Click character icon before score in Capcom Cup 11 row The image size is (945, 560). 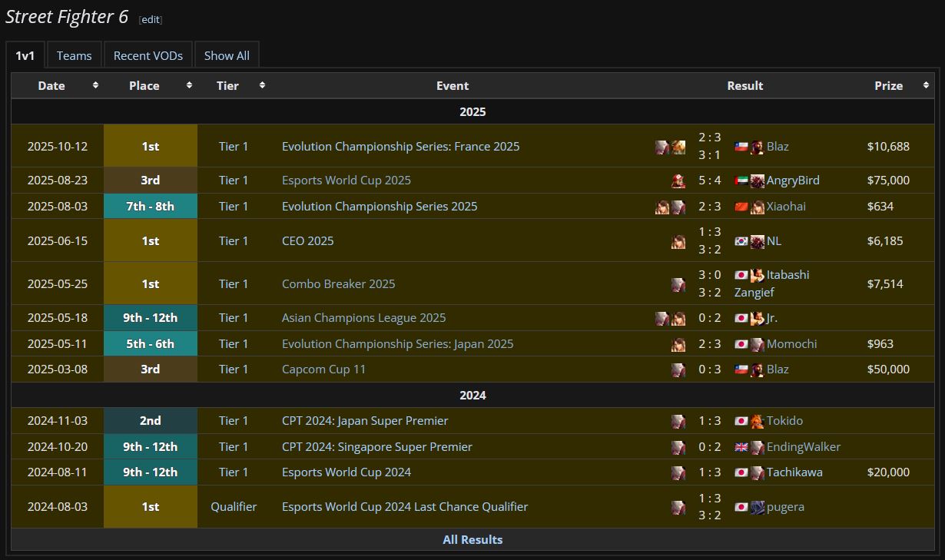pos(678,369)
